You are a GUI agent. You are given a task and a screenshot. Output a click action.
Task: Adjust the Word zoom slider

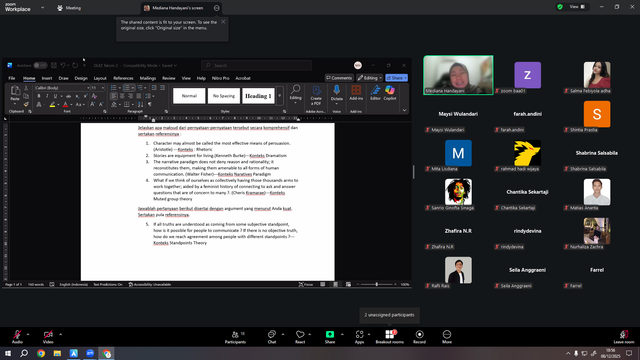point(376,284)
